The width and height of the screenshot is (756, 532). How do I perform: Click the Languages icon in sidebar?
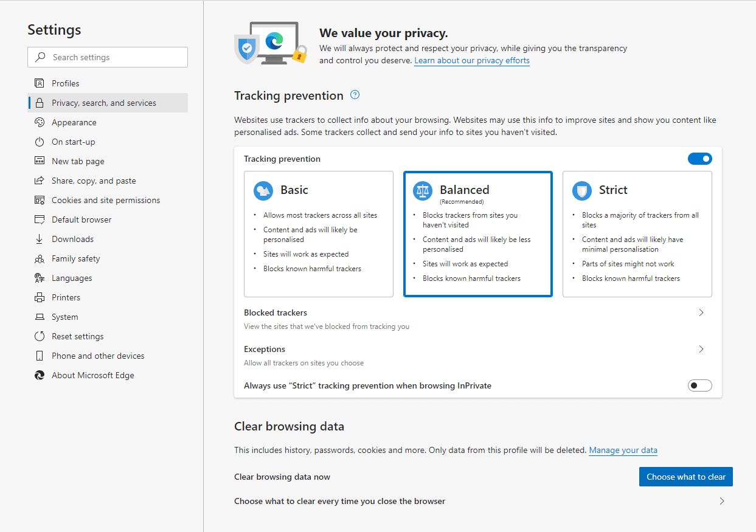click(40, 278)
